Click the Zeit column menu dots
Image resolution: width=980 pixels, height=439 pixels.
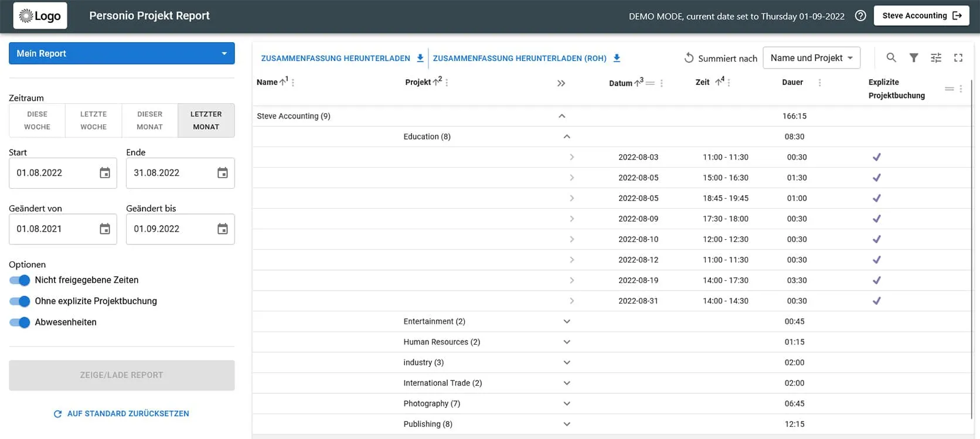pos(729,83)
